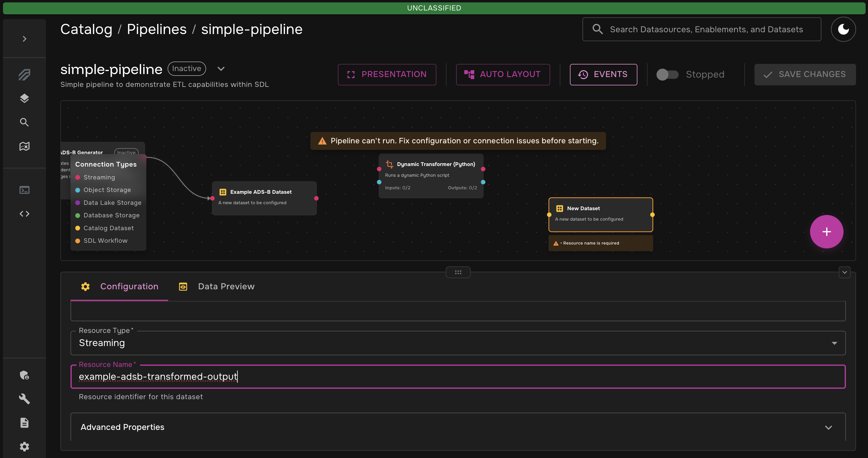Image resolution: width=868 pixels, height=458 pixels.
Task: Click the Object Storage blue dot in legend
Action: pyautogui.click(x=77, y=190)
